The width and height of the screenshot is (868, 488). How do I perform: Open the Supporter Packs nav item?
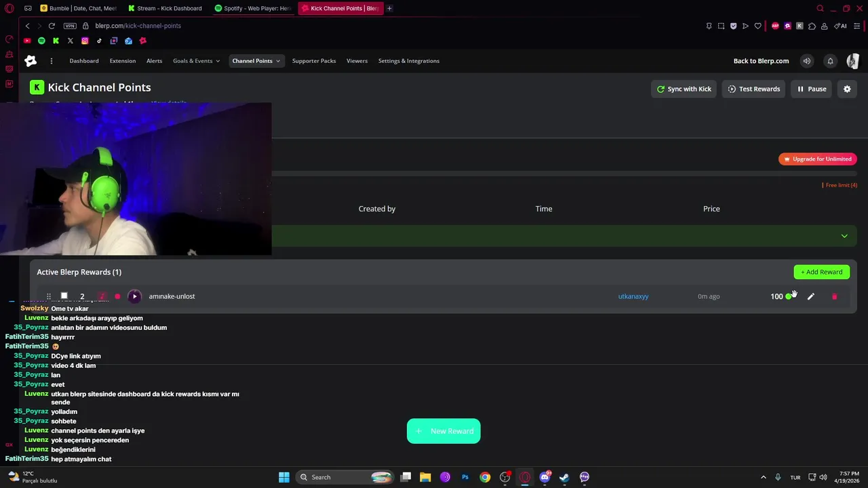pos(314,61)
